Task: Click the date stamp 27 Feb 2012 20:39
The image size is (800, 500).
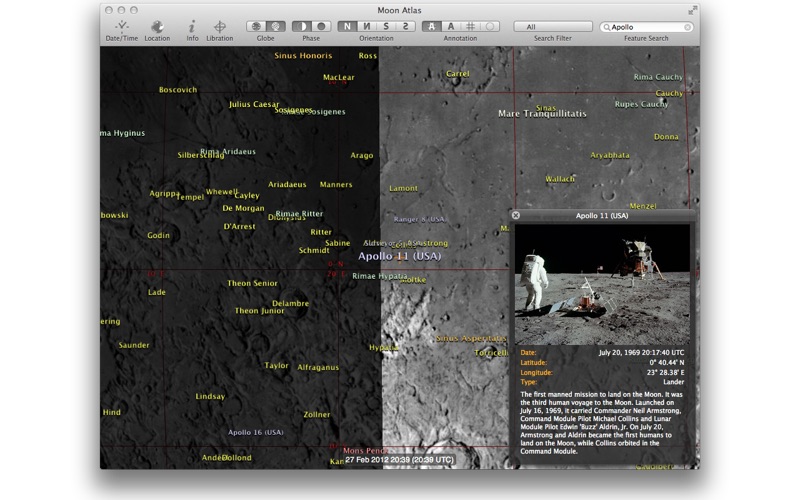Action: [x=399, y=460]
